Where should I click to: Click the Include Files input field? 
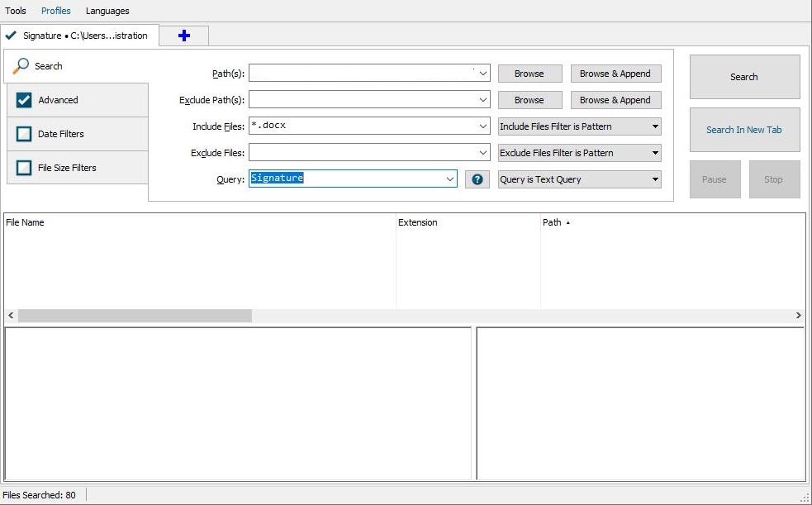[x=362, y=126]
